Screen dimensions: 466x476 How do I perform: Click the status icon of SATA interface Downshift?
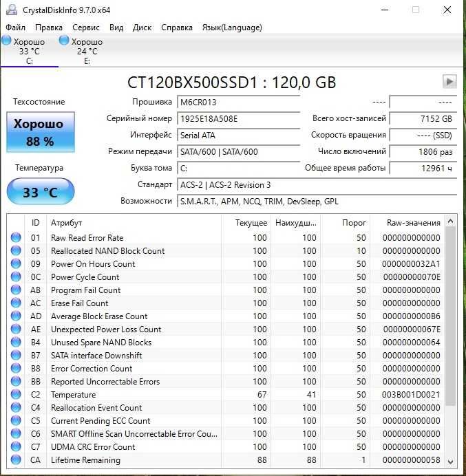click(x=16, y=355)
